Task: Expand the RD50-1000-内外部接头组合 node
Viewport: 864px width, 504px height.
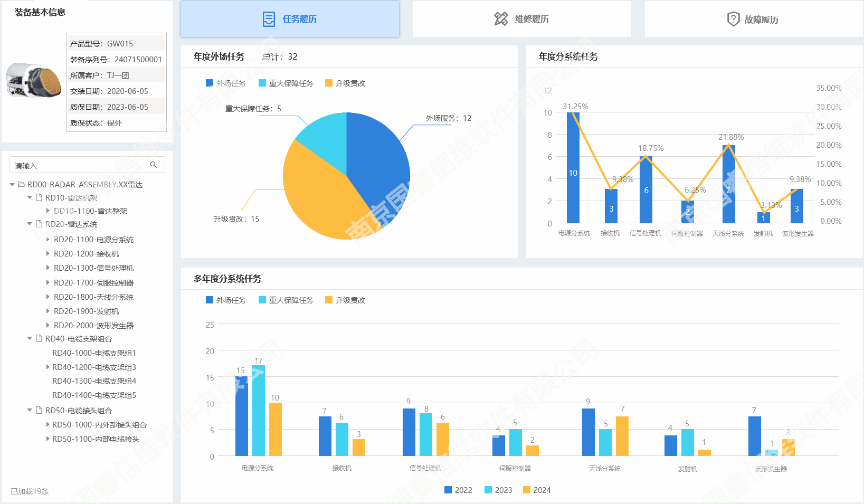Action: (48, 425)
